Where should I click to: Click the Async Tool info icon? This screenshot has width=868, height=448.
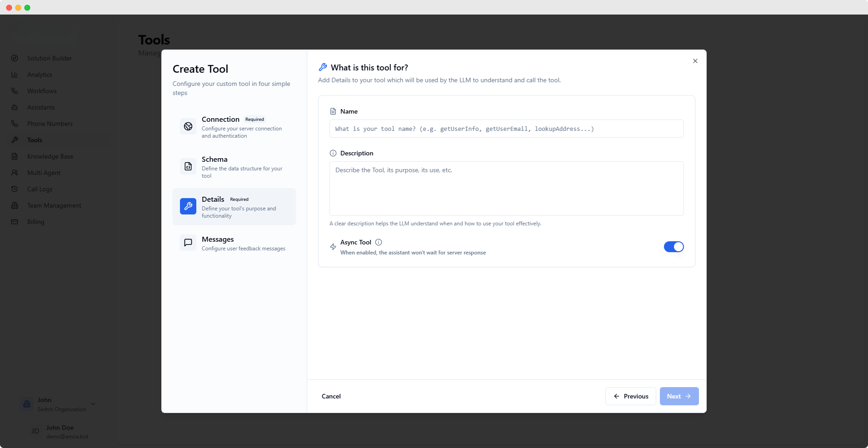pyautogui.click(x=379, y=242)
